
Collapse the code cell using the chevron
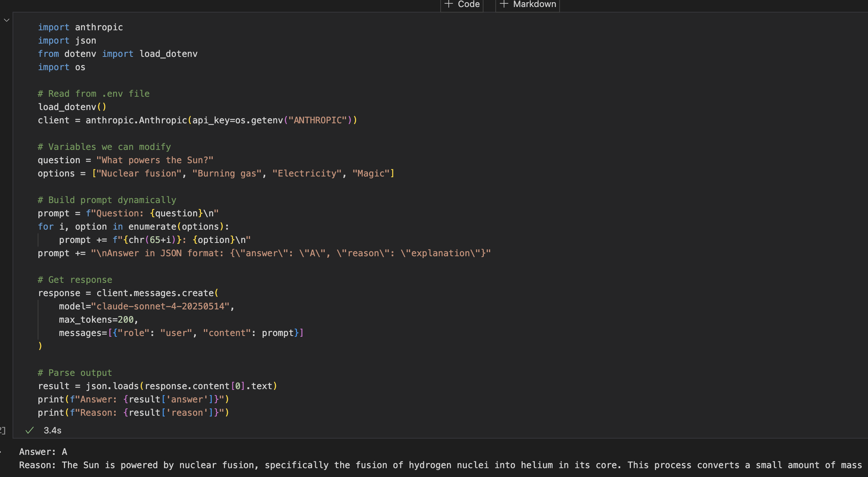click(7, 20)
